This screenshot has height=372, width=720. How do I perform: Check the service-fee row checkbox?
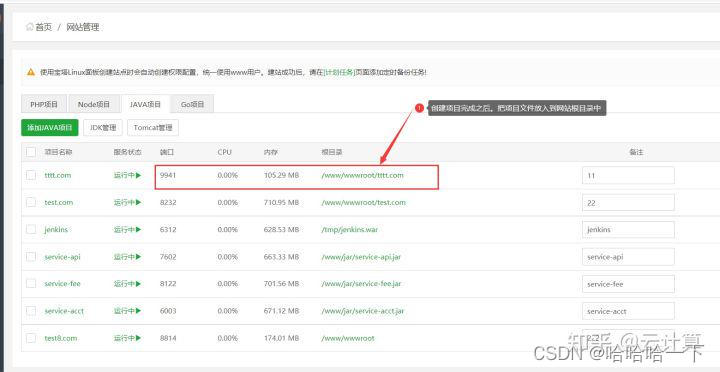tap(31, 283)
